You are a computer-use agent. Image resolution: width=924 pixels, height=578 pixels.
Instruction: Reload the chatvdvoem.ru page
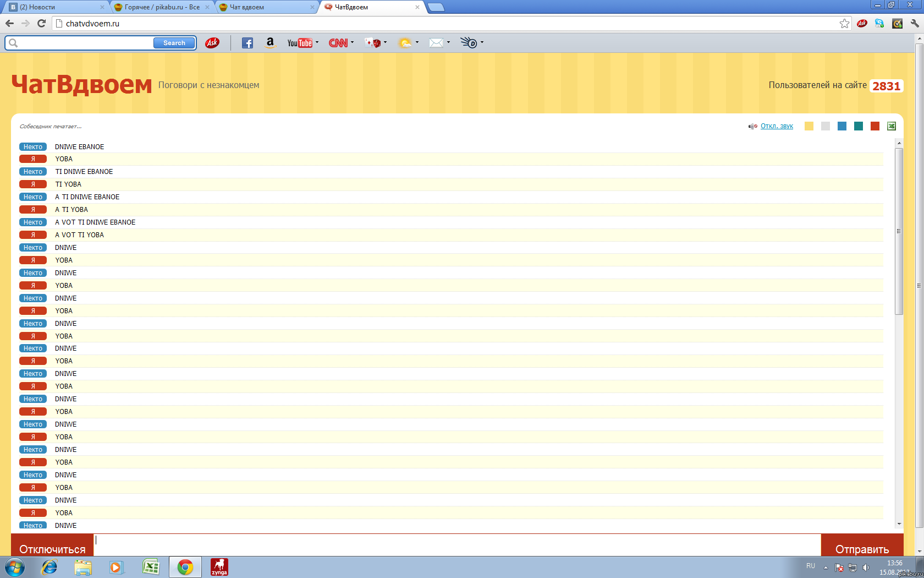(41, 23)
